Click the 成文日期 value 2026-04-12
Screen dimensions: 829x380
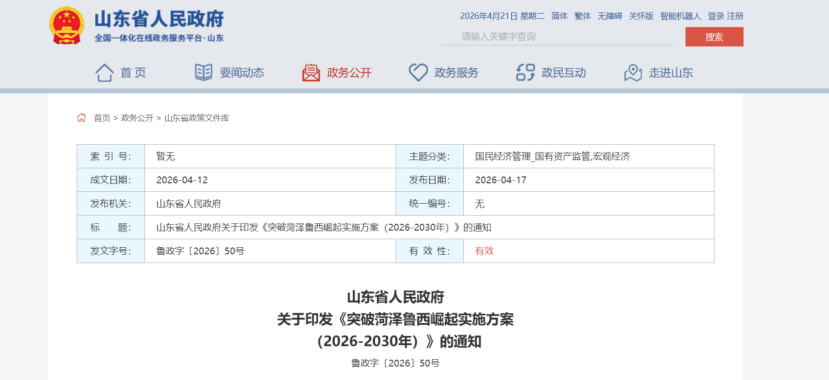tap(182, 180)
